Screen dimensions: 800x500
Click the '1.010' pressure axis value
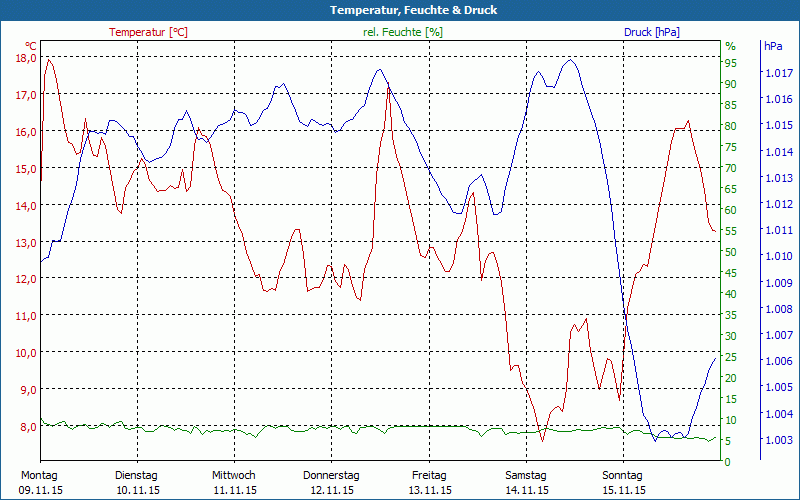779,256
